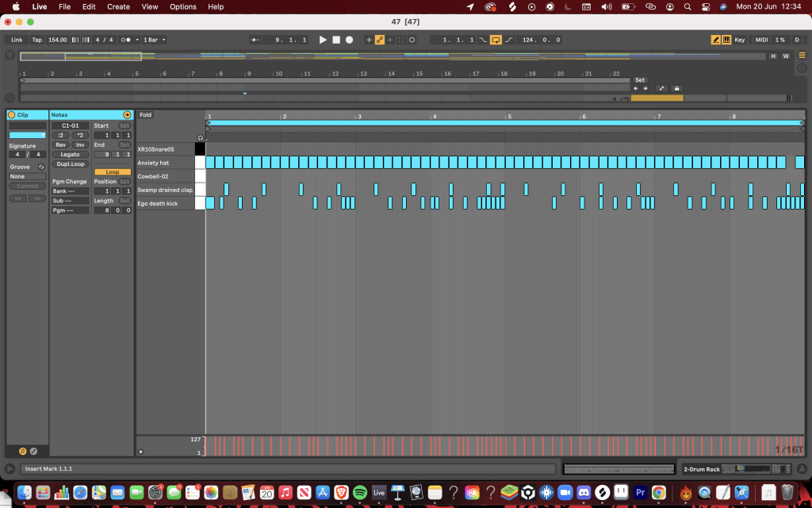
Task: Arm the Arrangement Record button
Action: click(x=350, y=40)
